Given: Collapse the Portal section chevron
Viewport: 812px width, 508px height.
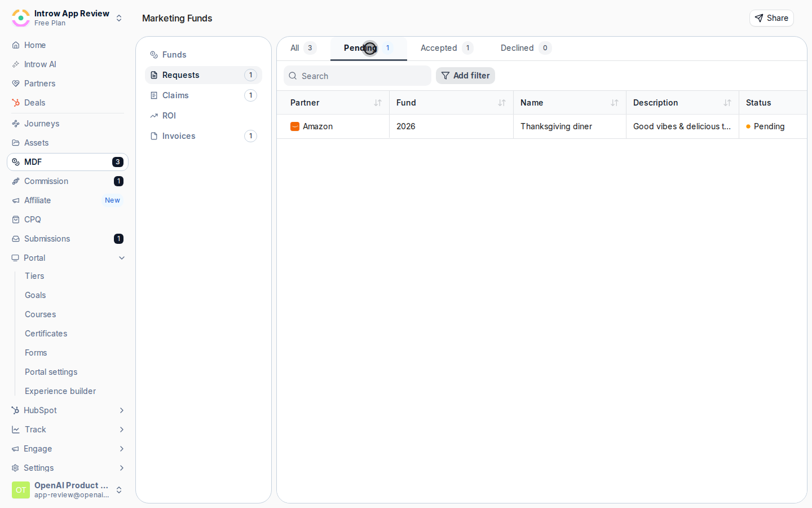Looking at the screenshot, I should click(122, 258).
